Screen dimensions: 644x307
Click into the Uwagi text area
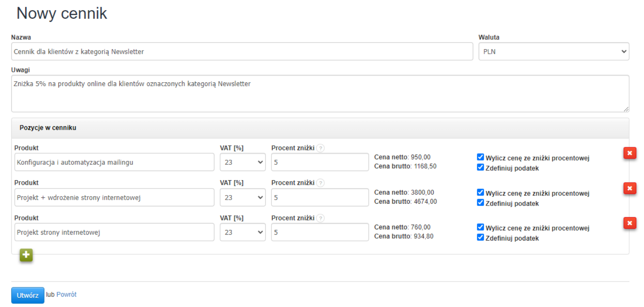coord(320,94)
